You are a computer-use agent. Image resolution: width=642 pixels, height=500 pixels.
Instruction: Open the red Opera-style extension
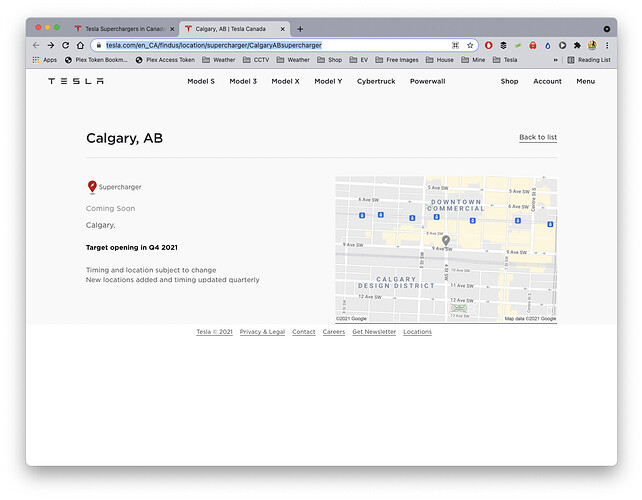click(488, 45)
